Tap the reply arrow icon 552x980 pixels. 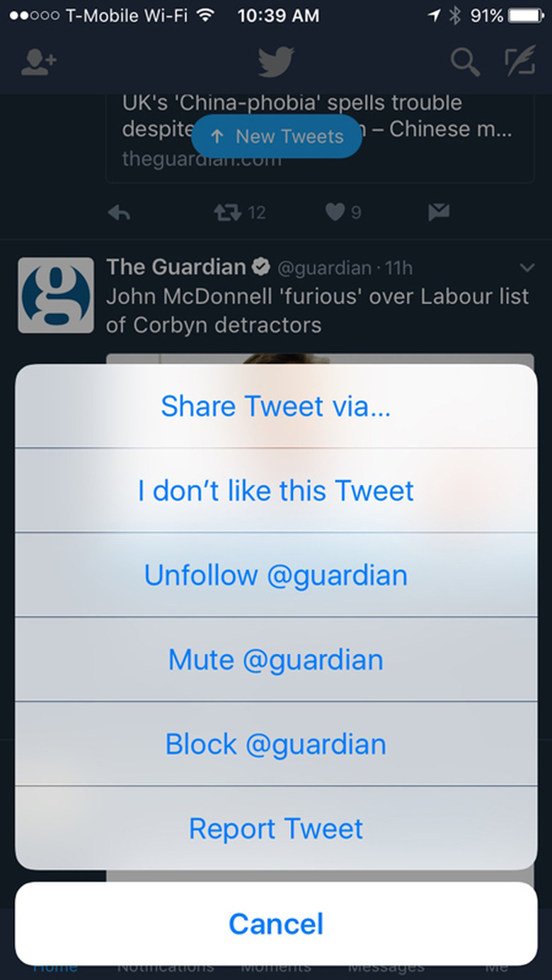tap(120, 213)
